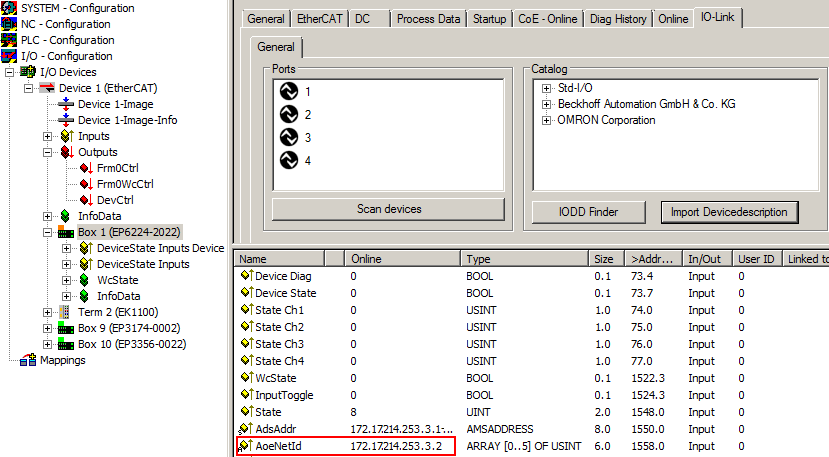Viewport: 829px width, 457px height.
Task: Select the AoeNetId variable row
Action: click(x=532, y=446)
